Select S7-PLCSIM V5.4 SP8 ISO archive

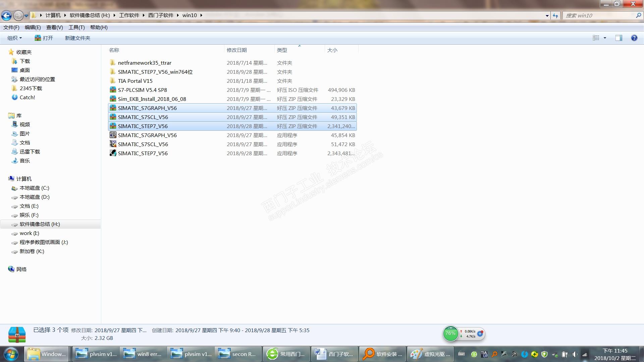[x=142, y=90]
